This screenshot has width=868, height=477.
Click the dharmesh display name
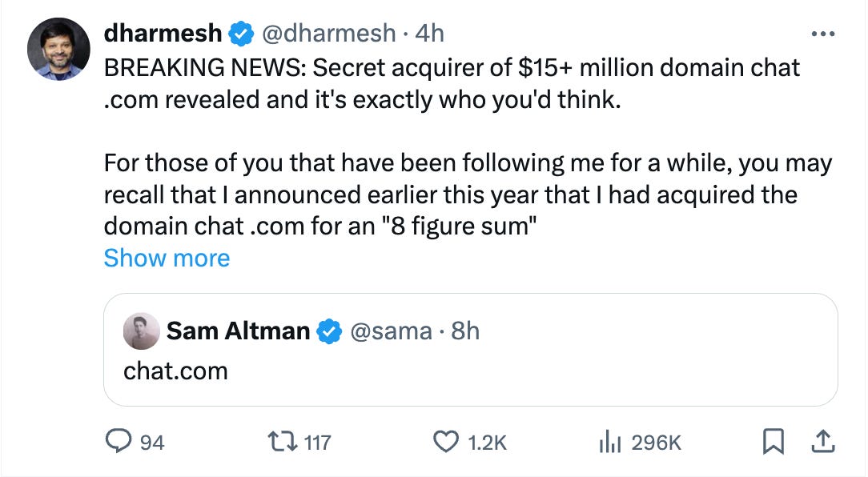tap(163, 33)
